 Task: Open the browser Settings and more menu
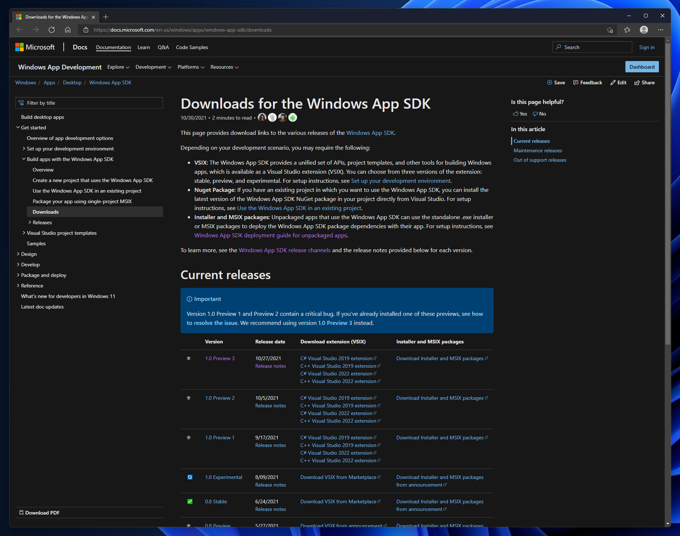pos(660,29)
